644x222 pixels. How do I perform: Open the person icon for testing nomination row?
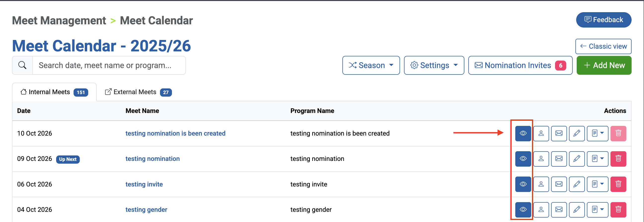tap(541, 159)
